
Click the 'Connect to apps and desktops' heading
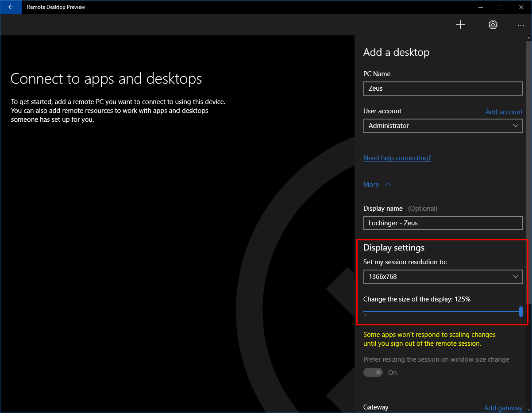(x=106, y=79)
